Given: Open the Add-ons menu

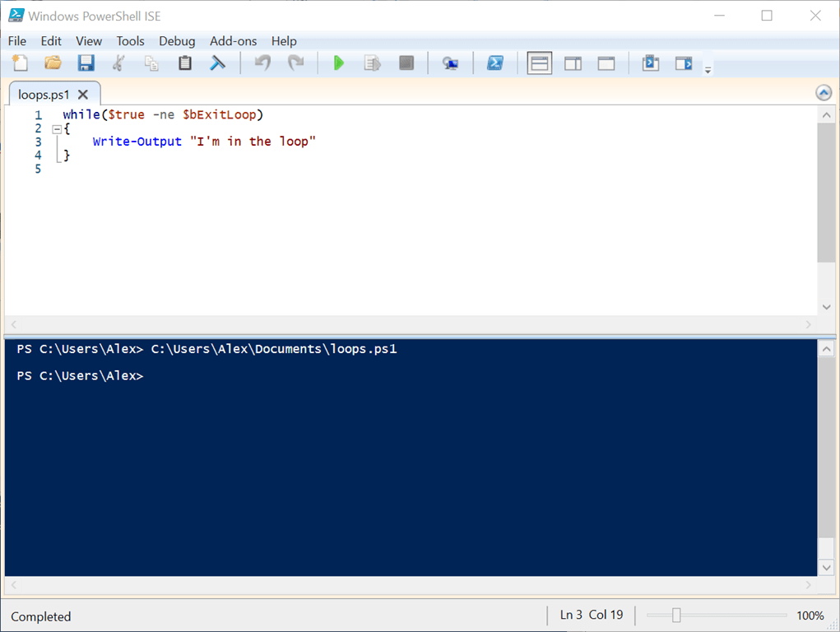Looking at the screenshot, I should coord(233,41).
